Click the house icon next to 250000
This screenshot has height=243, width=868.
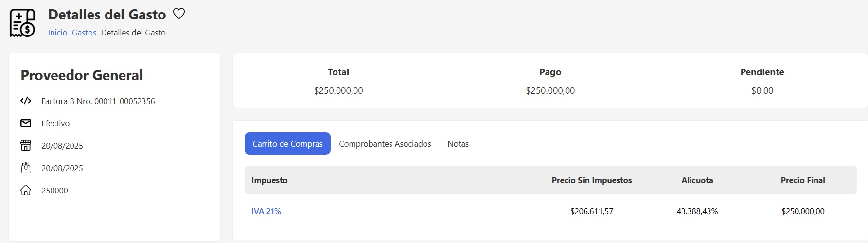[26, 191]
